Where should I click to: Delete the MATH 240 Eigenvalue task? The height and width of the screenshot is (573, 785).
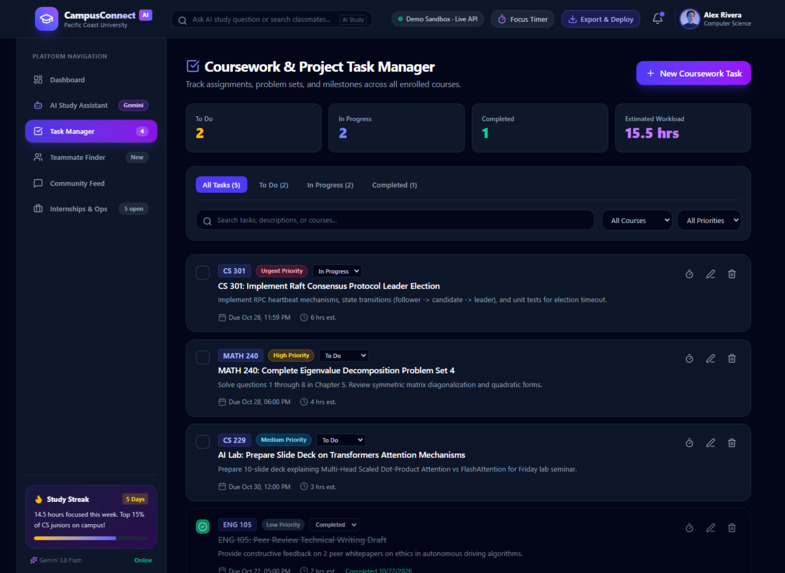[731, 358]
